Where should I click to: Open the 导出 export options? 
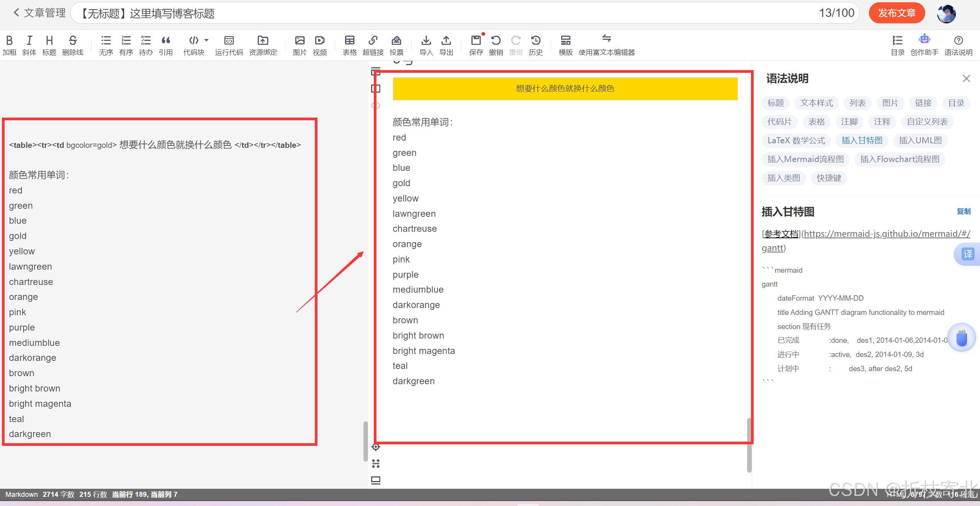pyautogui.click(x=446, y=41)
